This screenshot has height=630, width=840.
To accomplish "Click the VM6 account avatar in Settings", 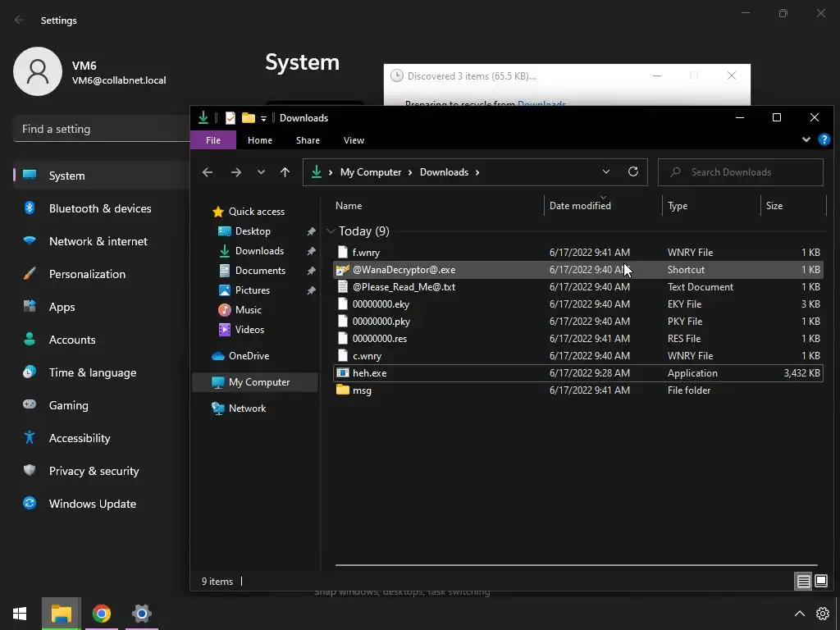I will [38, 71].
